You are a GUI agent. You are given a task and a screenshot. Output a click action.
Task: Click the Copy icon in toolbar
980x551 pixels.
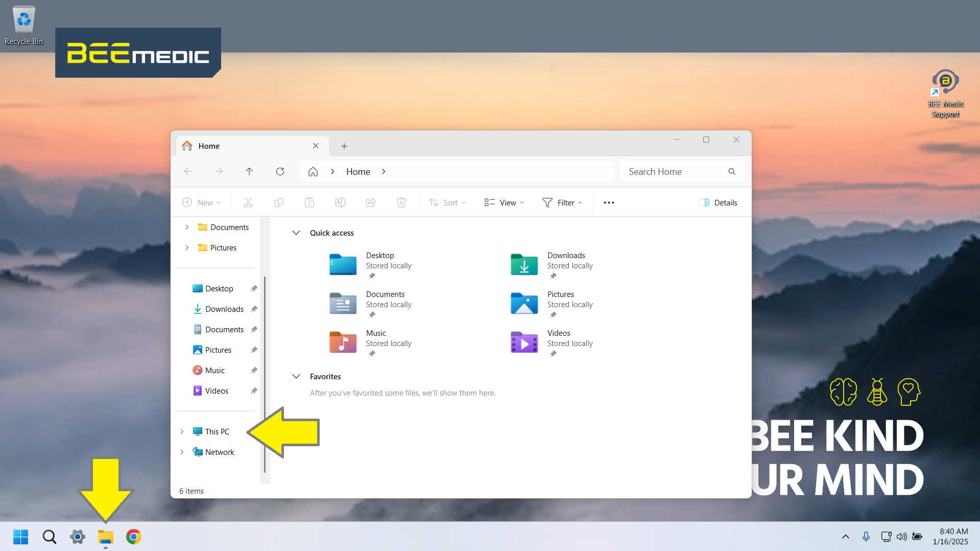(279, 202)
